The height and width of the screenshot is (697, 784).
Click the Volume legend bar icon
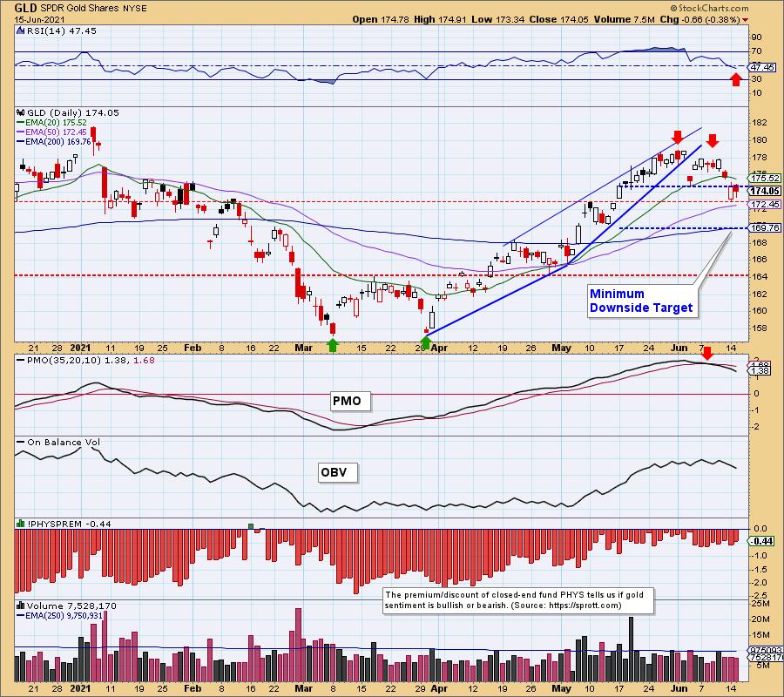(21, 606)
